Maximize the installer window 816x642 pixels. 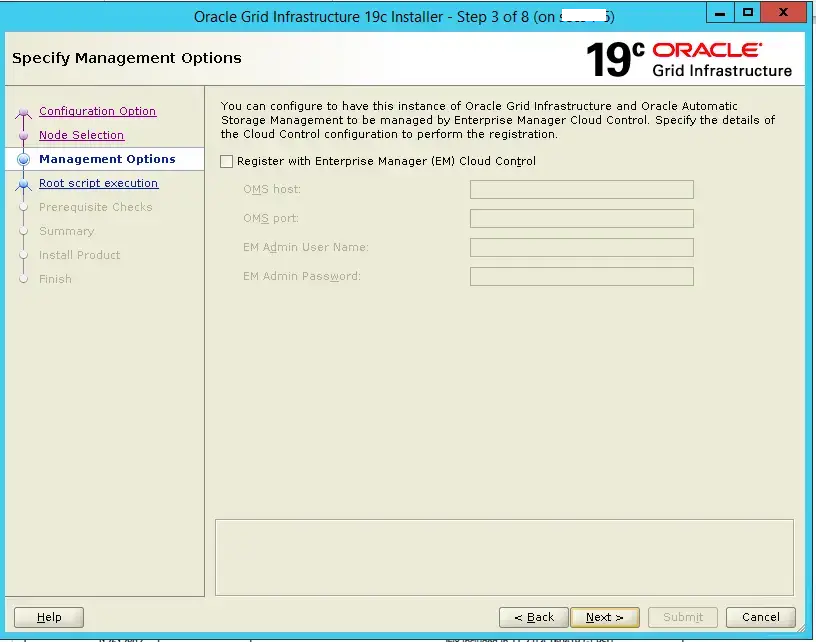[748, 14]
